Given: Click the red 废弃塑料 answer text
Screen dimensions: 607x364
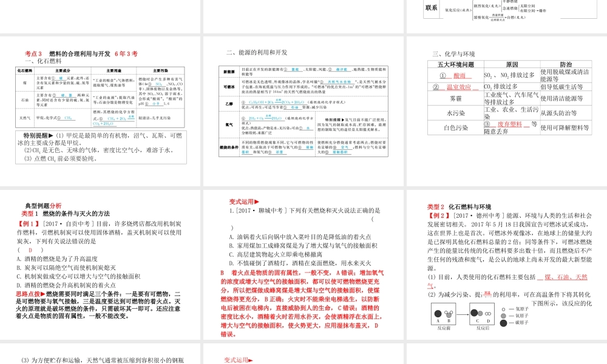Looking at the screenshot, I should (x=510, y=124).
